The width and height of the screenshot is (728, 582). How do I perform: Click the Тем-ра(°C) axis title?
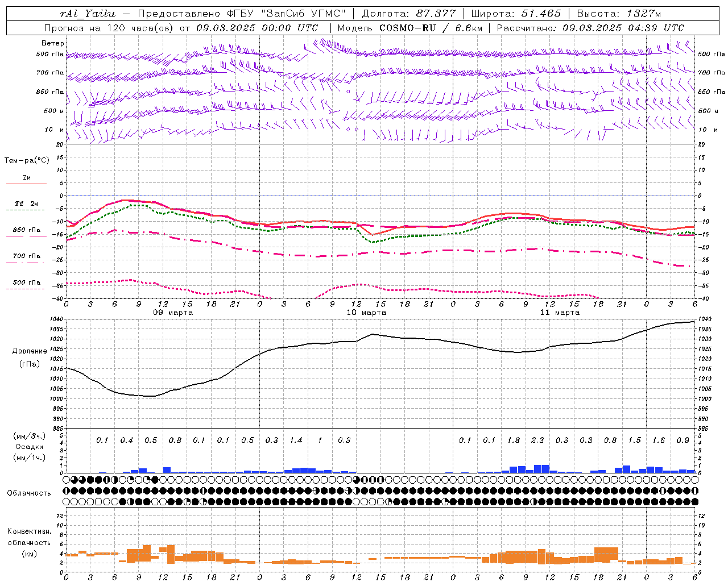point(27,161)
